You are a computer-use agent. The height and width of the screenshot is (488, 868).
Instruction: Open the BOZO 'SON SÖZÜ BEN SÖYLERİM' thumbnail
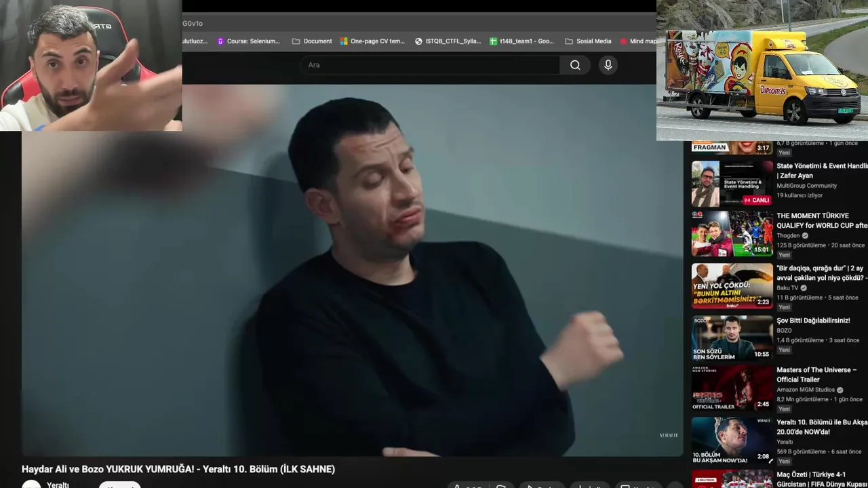[732, 338]
